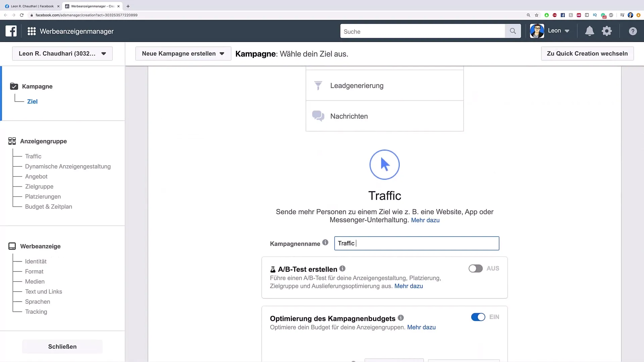The image size is (644, 362).
Task: Click the Traffic cursor icon in campaign goal
Action: pos(385,164)
